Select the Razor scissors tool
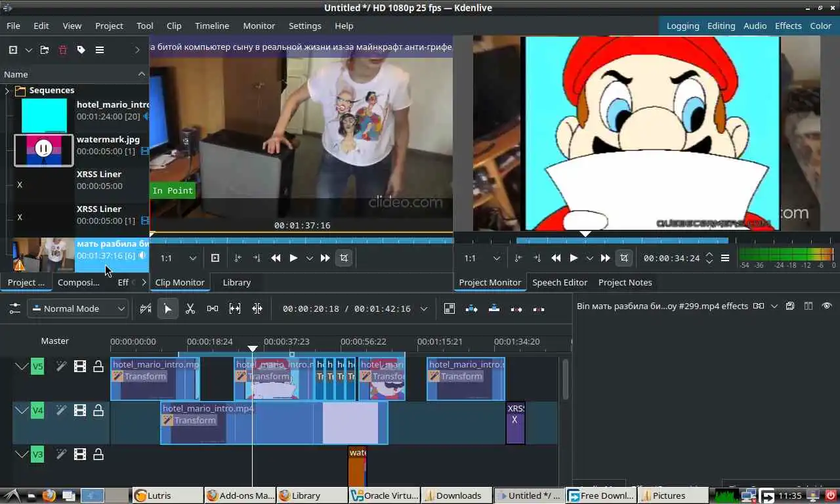This screenshot has height=504, width=840. (190, 308)
